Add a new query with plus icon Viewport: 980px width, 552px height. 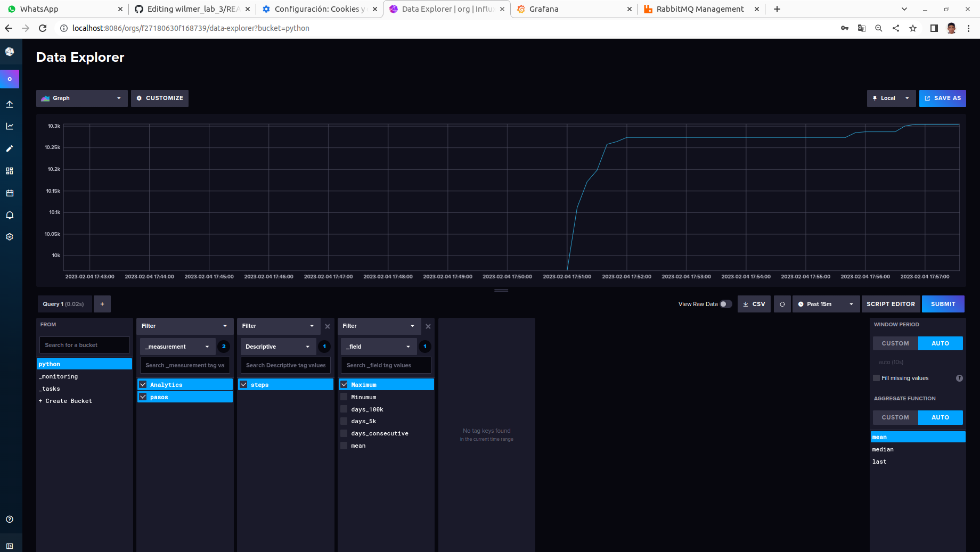102,304
